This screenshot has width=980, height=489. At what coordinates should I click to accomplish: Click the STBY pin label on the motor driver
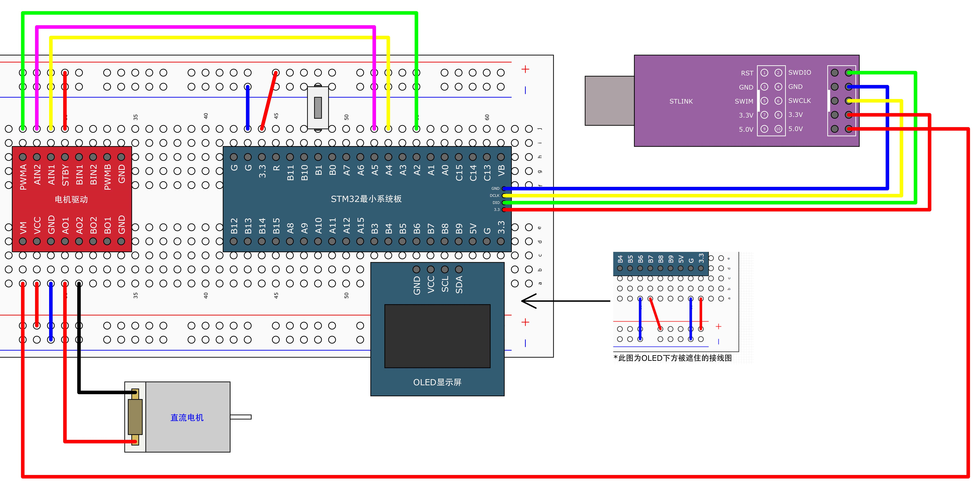tap(65, 175)
